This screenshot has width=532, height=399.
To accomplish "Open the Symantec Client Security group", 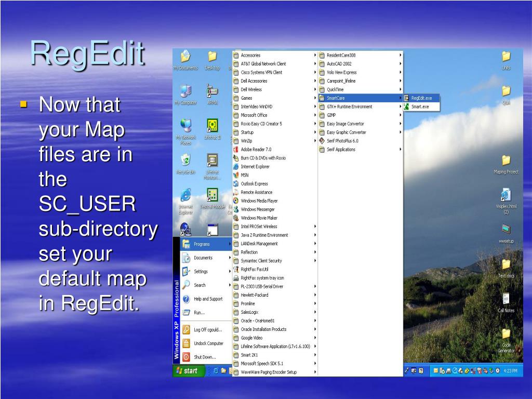I will [275, 261].
